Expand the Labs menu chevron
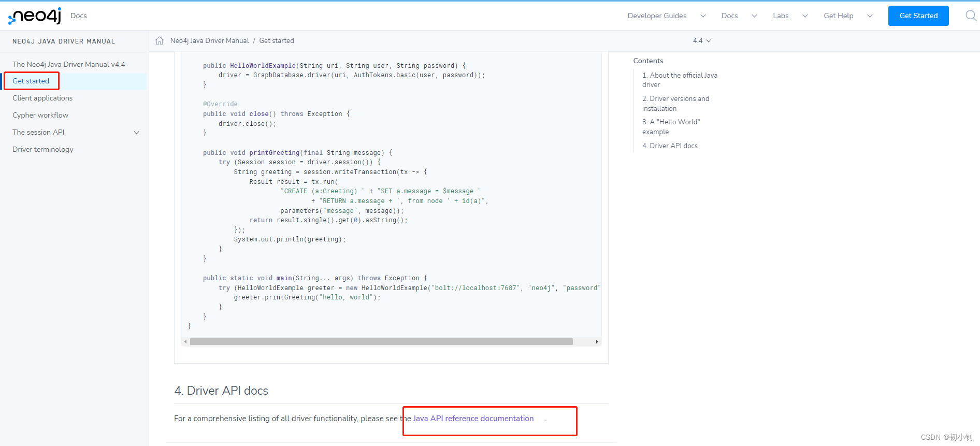Viewport: 980px width, 446px height. 805,16
